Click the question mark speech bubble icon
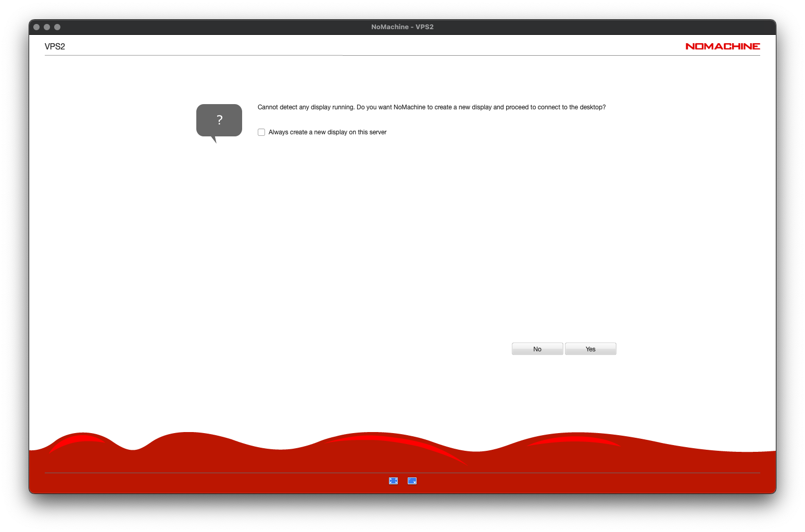Screen dimensions: 805x532 [219, 123]
